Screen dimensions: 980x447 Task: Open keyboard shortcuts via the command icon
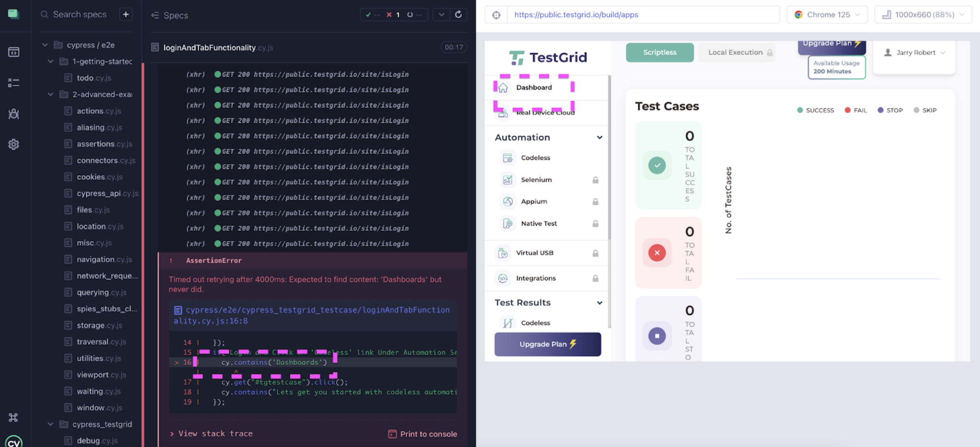14,417
